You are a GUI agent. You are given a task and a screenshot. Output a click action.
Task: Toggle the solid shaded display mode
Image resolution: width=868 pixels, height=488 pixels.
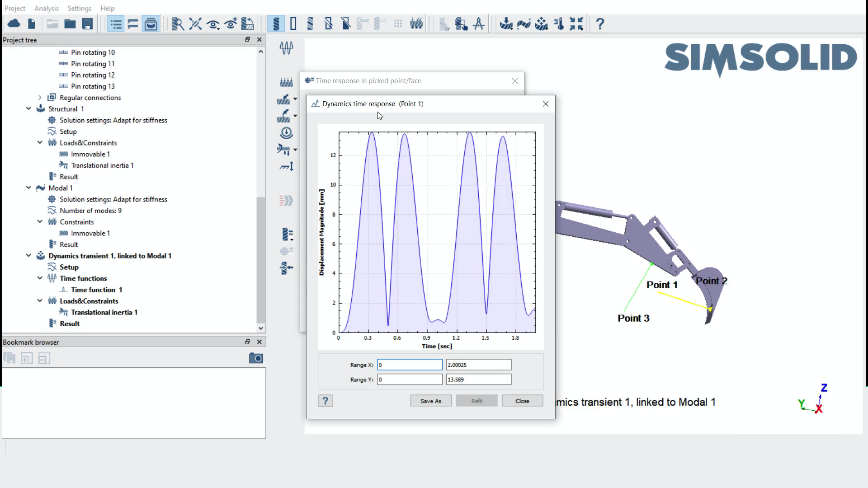[276, 23]
